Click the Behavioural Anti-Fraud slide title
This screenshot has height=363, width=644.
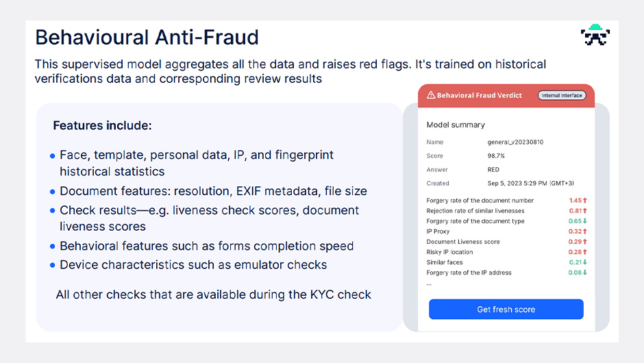[x=147, y=38]
